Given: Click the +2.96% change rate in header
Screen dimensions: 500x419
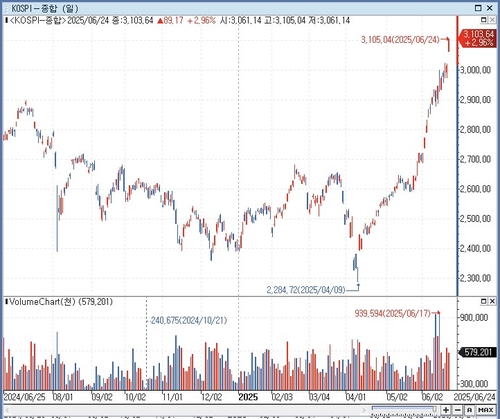Looking at the screenshot, I should (201, 21).
